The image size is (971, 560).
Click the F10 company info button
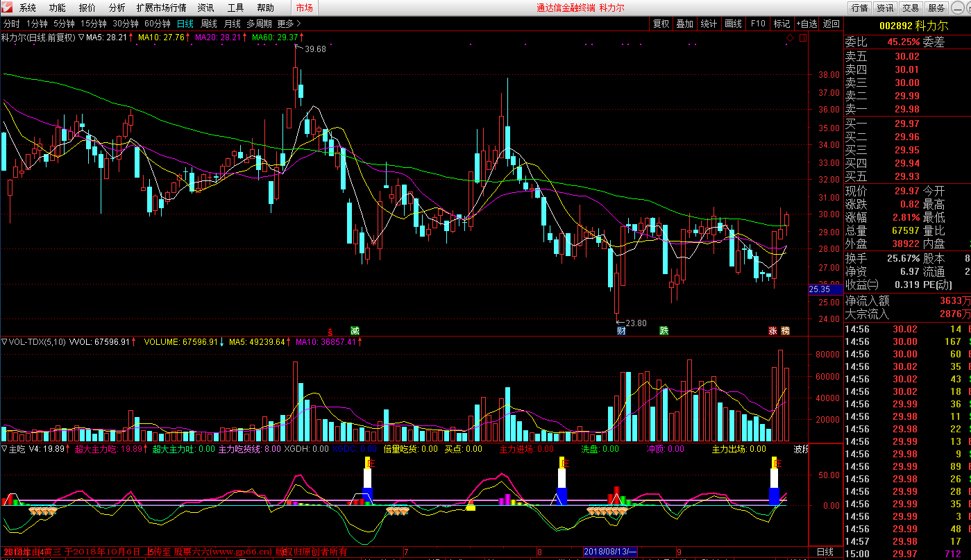758,24
